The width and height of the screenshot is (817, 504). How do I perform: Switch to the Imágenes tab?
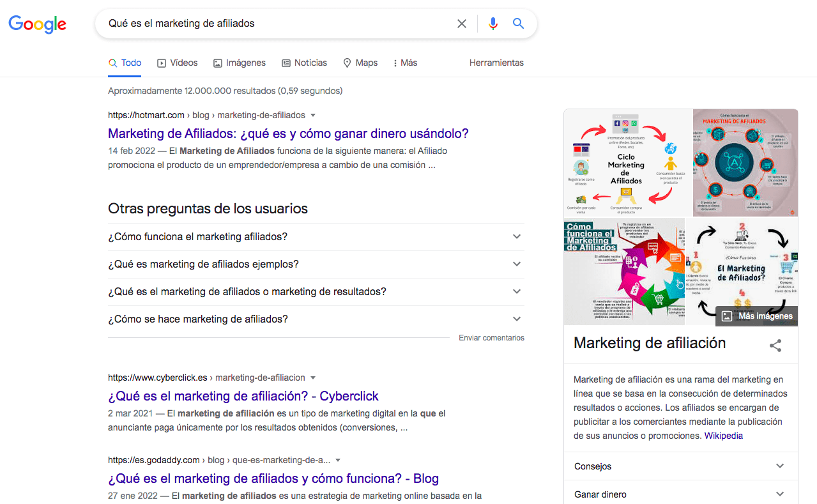tap(240, 63)
